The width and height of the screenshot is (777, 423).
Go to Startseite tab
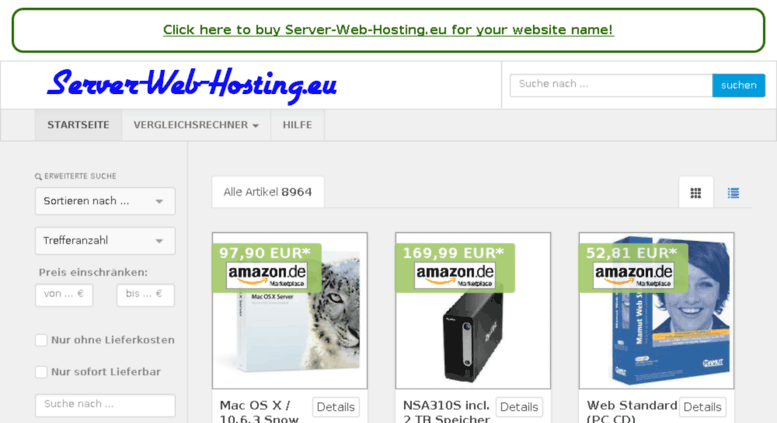click(78, 125)
